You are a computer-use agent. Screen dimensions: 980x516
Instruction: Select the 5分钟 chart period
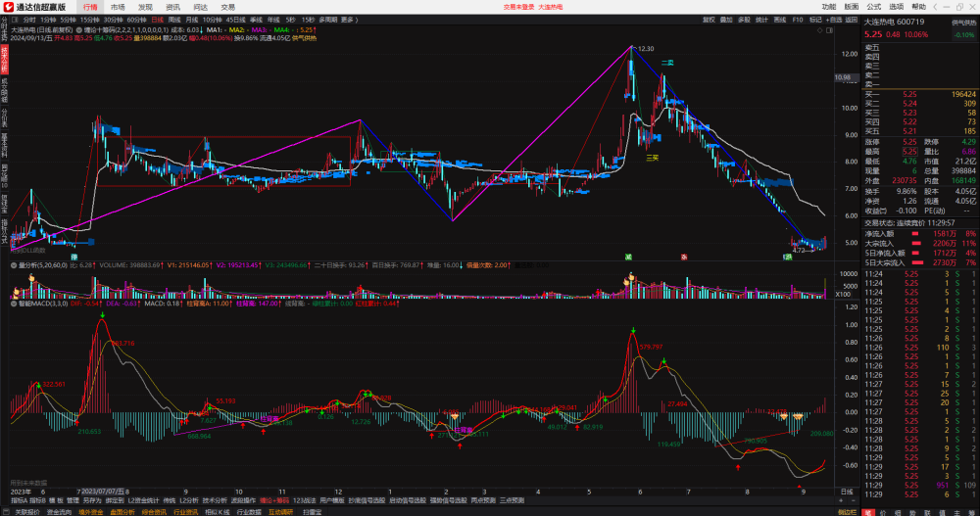[x=69, y=20]
